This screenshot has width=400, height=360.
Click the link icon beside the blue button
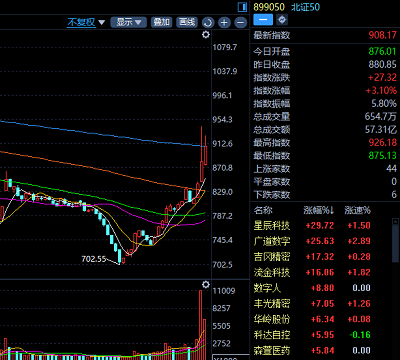click(282, 20)
